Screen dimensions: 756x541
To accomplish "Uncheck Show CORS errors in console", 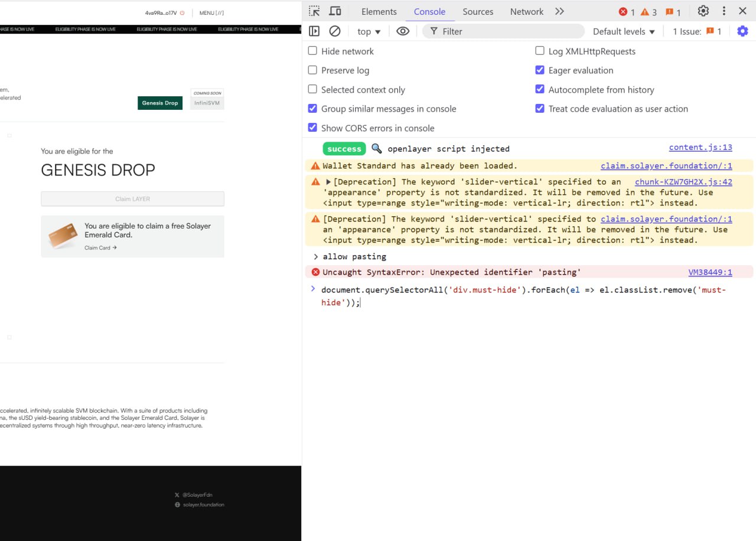I will click(x=312, y=128).
